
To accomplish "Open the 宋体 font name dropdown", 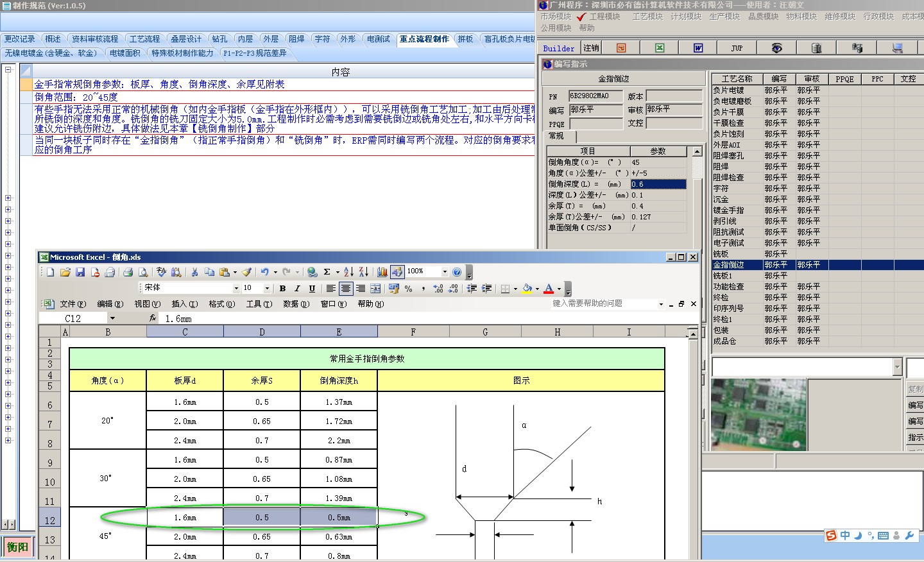I will coord(235,289).
